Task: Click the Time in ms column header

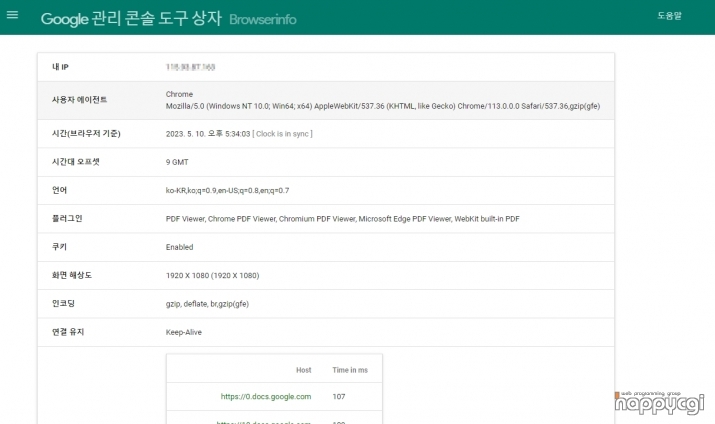Action: (350, 370)
